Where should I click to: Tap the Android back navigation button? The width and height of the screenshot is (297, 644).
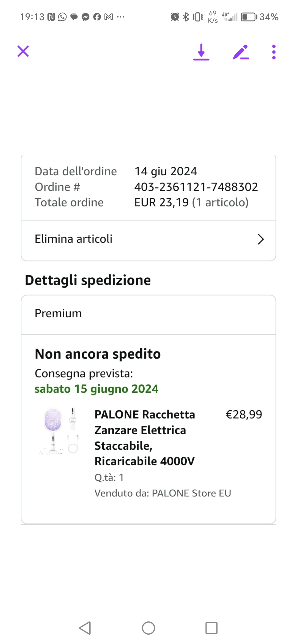click(85, 628)
